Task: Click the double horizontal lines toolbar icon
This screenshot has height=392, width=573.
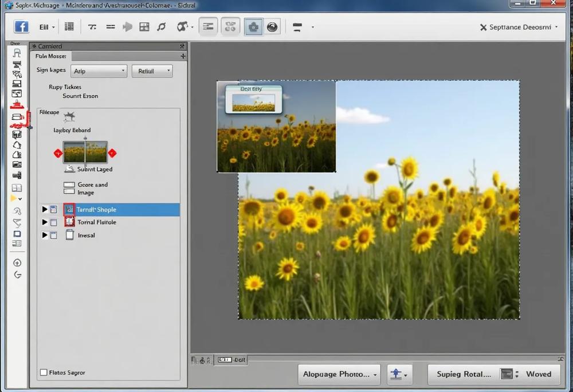Action: click(111, 27)
